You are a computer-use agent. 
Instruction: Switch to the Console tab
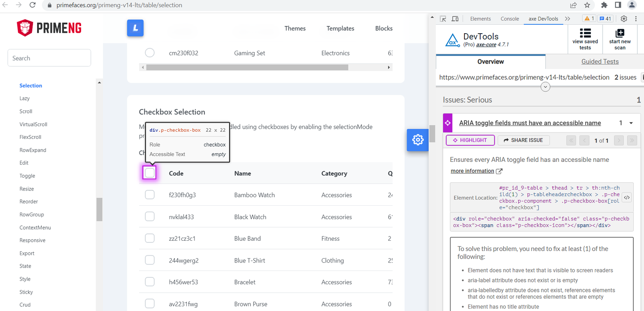(510, 19)
